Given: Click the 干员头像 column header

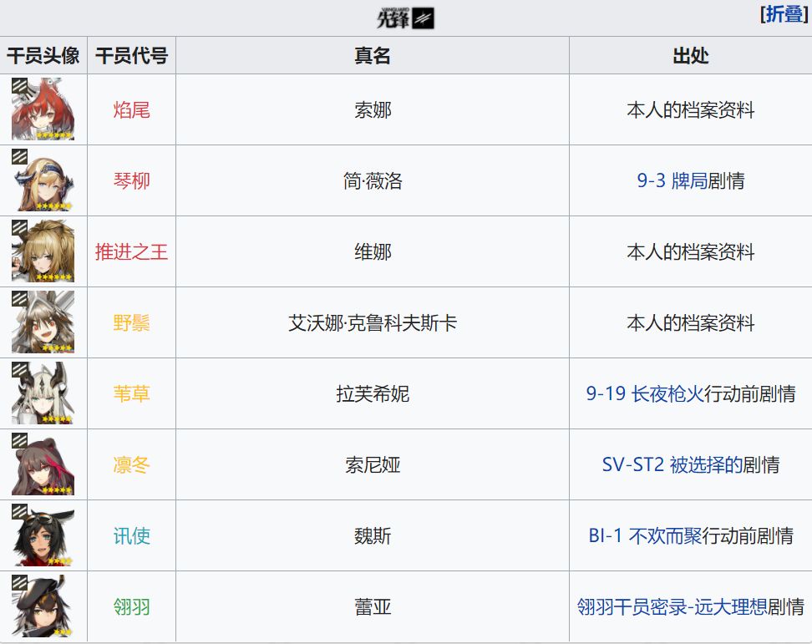Looking at the screenshot, I should tap(43, 55).
